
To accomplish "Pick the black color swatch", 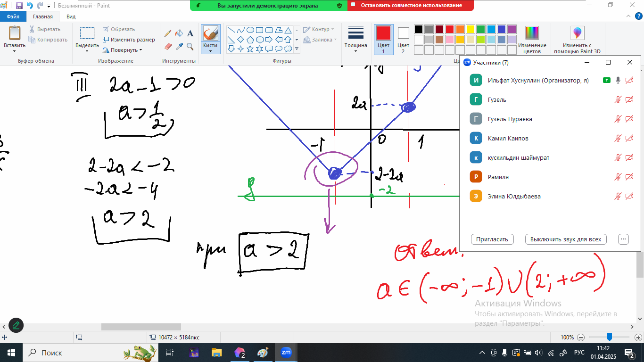I will tap(418, 29).
